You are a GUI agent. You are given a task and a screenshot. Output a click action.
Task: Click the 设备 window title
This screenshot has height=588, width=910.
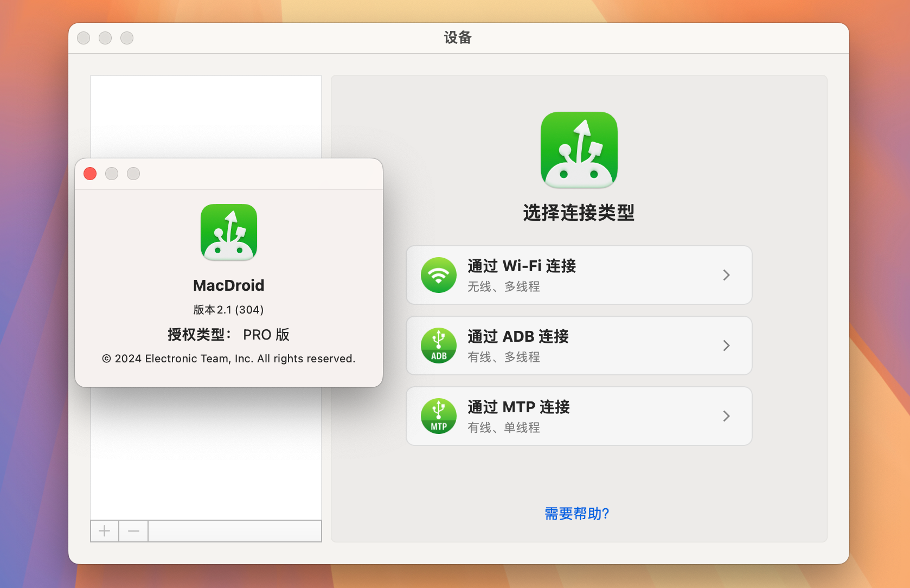[x=458, y=37]
